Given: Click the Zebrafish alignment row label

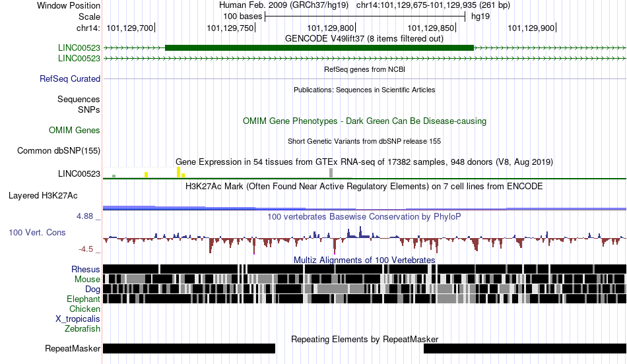Looking at the screenshot, I should tap(82, 329).
